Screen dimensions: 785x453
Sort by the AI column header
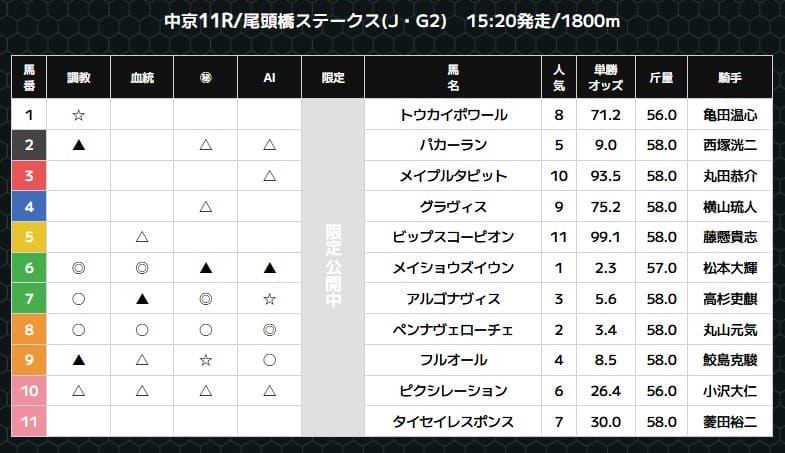269,77
